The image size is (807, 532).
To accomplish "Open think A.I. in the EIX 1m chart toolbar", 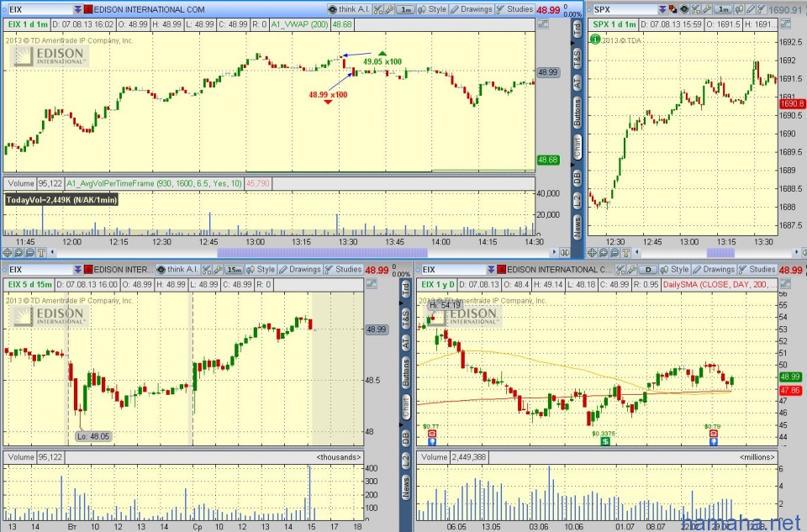I will point(349,9).
